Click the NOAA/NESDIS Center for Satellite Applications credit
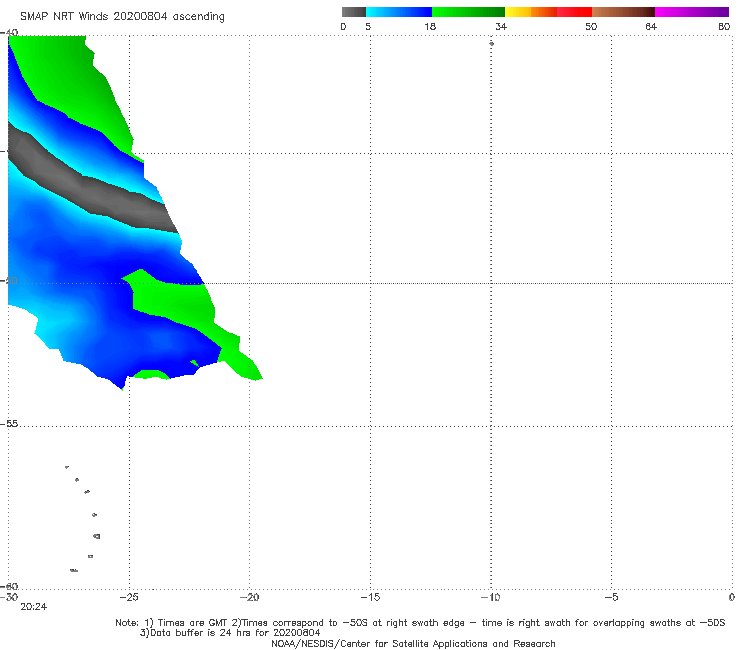The image size is (740, 650). pyautogui.click(x=413, y=644)
